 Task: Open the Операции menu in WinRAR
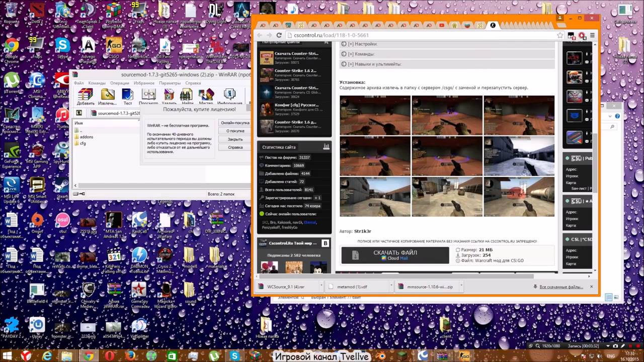coord(120,83)
